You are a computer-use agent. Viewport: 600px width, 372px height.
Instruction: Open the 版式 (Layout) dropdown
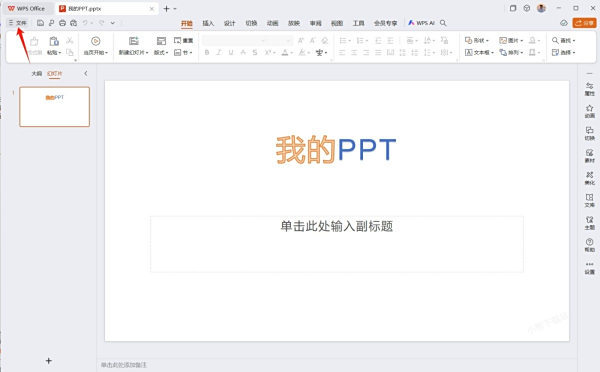click(x=161, y=52)
